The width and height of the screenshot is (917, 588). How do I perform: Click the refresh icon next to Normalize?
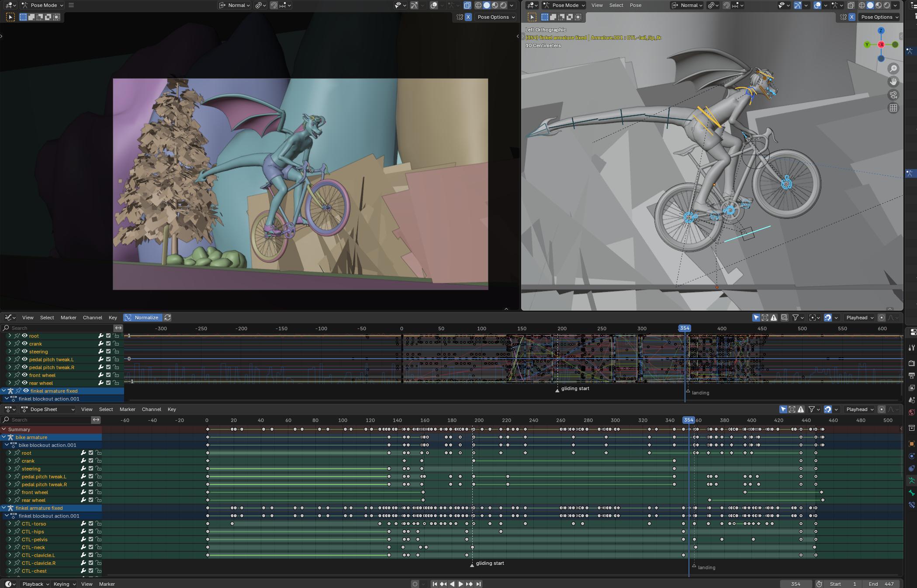(167, 318)
